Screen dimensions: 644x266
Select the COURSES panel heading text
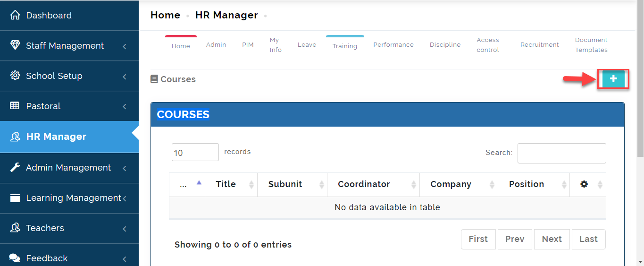(183, 114)
